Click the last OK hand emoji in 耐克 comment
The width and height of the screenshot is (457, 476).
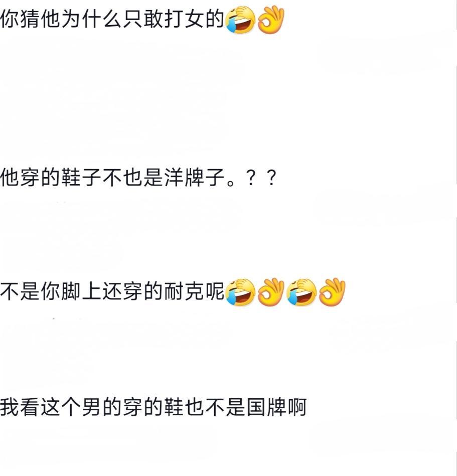click(332, 292)
